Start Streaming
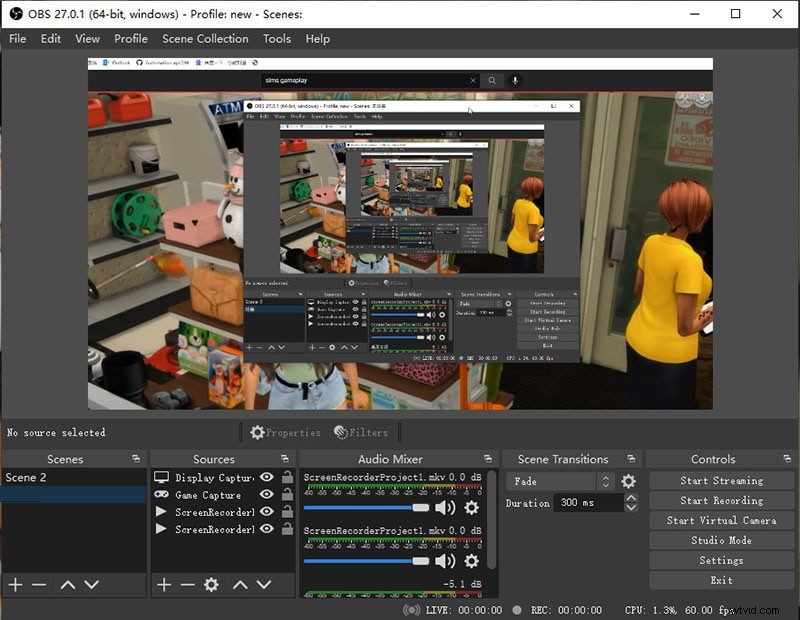800x620 pixels. tap(721, 480)
